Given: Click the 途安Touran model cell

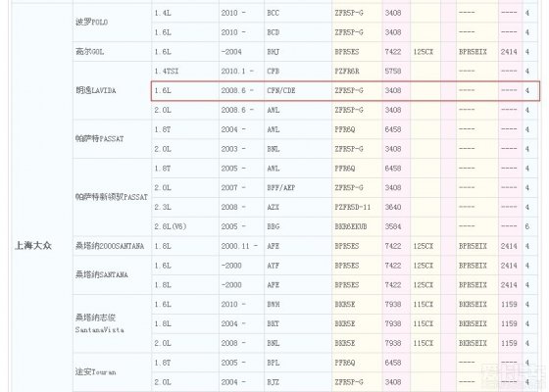Looking at the screenshot, I should [112, 372].
